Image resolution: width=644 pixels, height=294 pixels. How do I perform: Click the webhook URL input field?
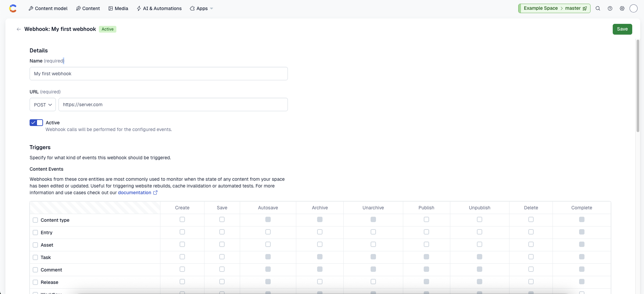coord(173,104)
